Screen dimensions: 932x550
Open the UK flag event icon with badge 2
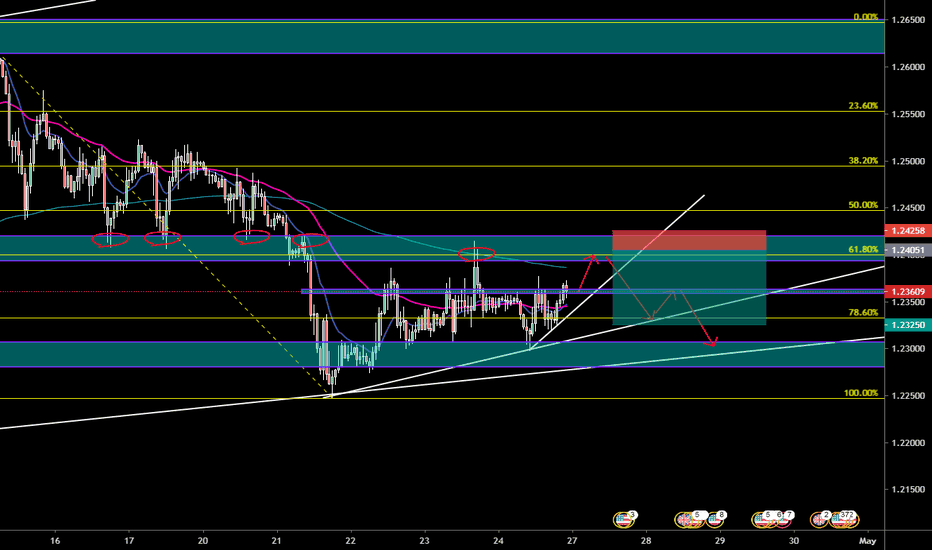point(819,520)
